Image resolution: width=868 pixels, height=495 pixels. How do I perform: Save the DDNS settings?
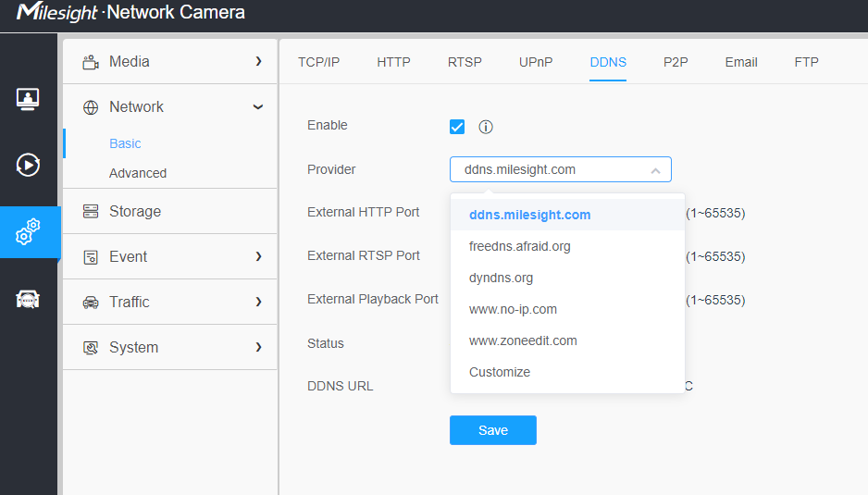(x=492, y=430)
